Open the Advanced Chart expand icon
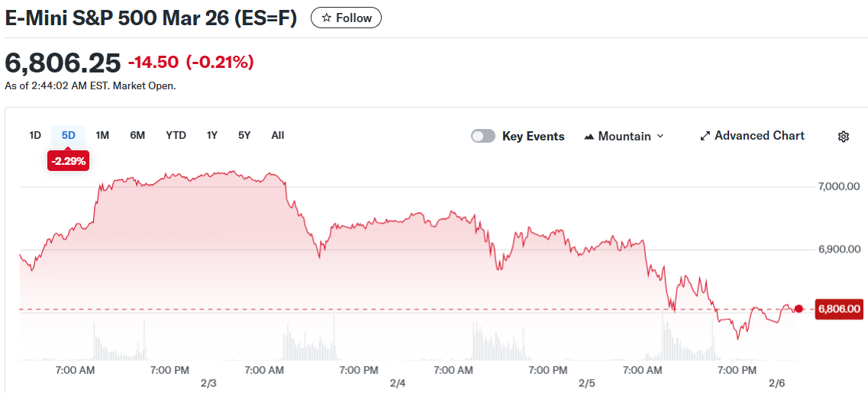This screenshot has width=868, height=393. [705, 136]
